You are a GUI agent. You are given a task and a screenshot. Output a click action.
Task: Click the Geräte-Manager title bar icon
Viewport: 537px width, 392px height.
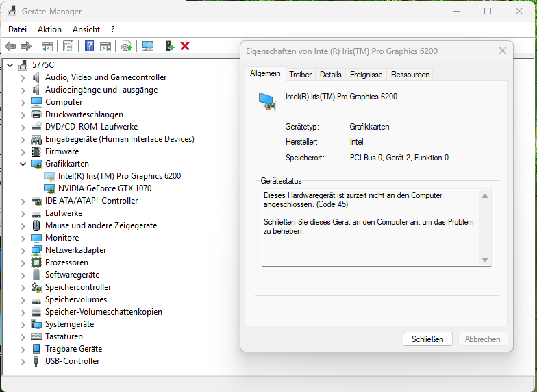tap(12, 11)
